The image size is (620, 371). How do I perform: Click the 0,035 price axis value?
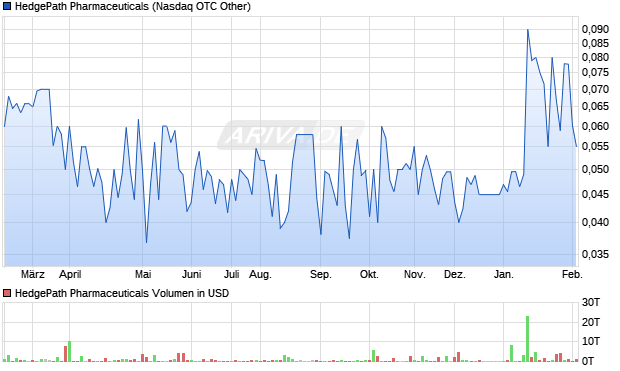595,254
